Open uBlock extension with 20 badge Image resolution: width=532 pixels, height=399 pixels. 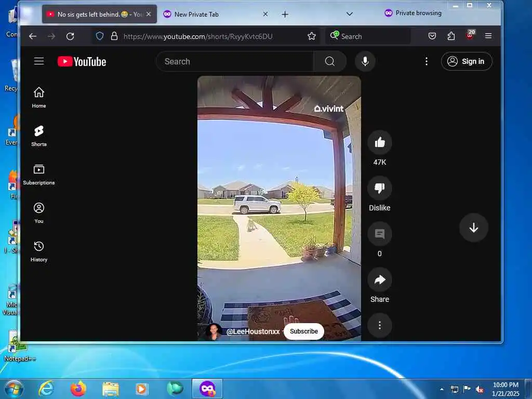coord(470,35)
